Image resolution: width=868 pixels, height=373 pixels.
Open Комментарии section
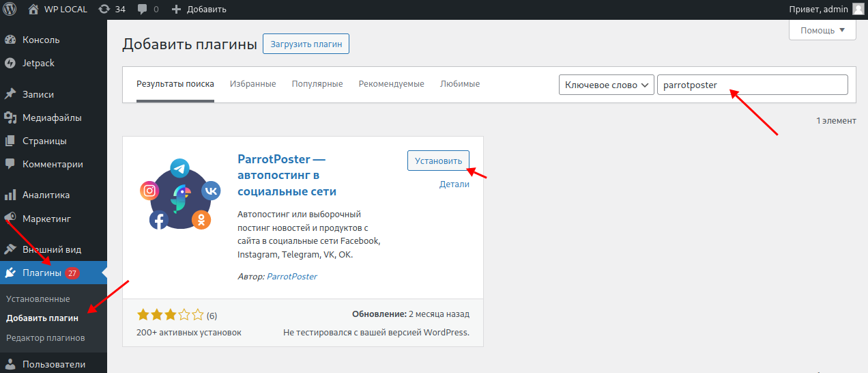pos(53,164)
